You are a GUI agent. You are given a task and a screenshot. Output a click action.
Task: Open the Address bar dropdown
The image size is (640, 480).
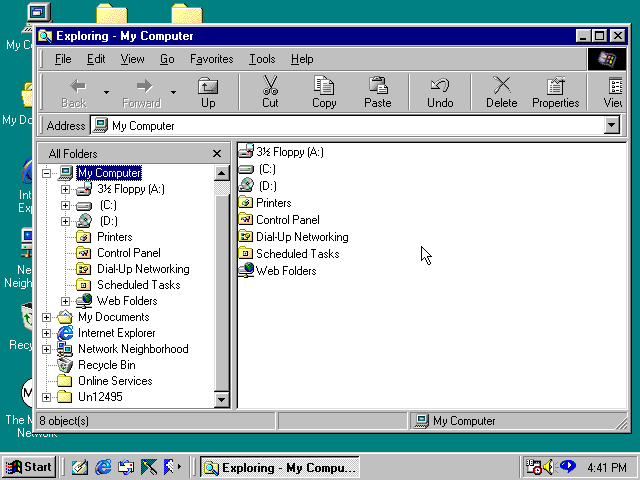pos(611,125)
